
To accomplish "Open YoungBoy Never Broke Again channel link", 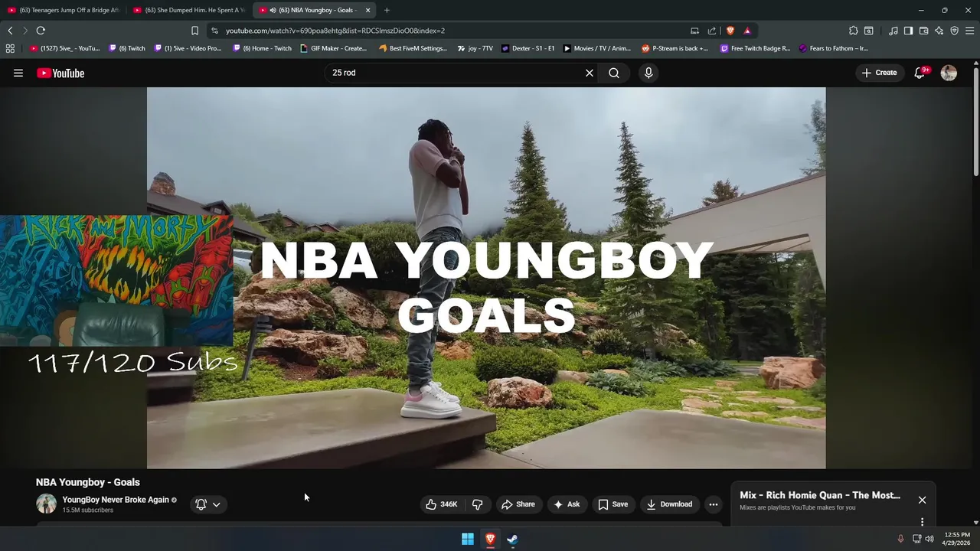I will [x=116, y=500].
